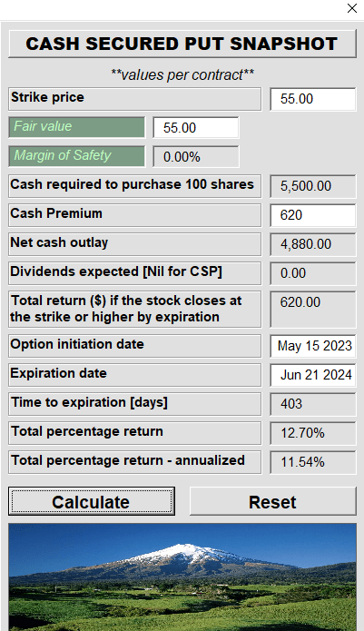
Task: Select the Fair value input field
Action: tap(196, 128)
